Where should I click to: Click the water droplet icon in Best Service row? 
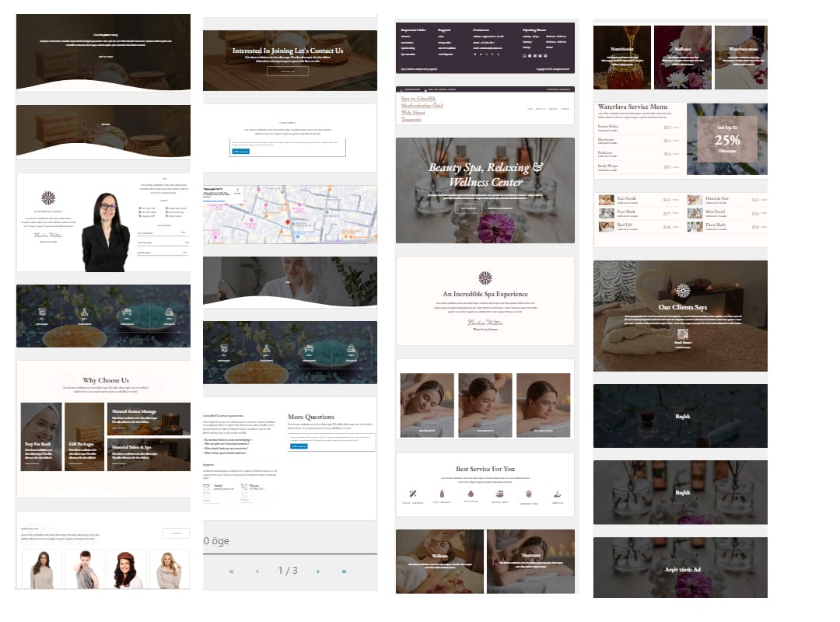[x=471, y=492]
